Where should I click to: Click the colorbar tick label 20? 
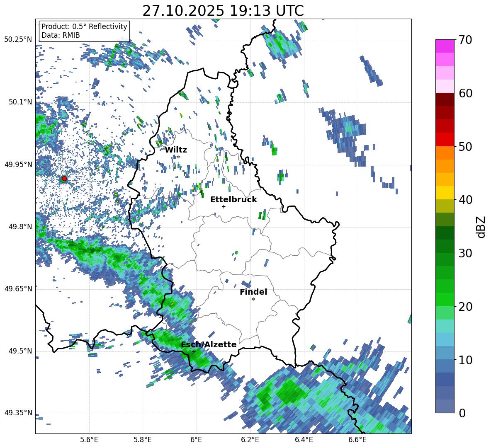tap(465, 306)
